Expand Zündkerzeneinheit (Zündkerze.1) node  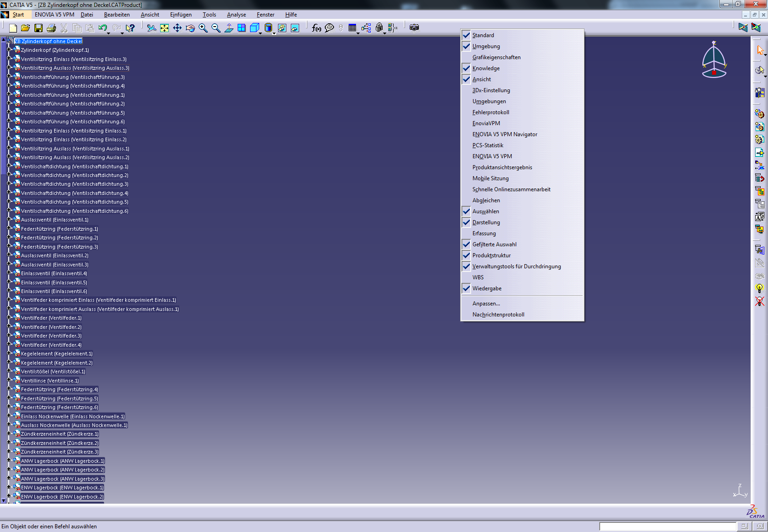point(9,433)
